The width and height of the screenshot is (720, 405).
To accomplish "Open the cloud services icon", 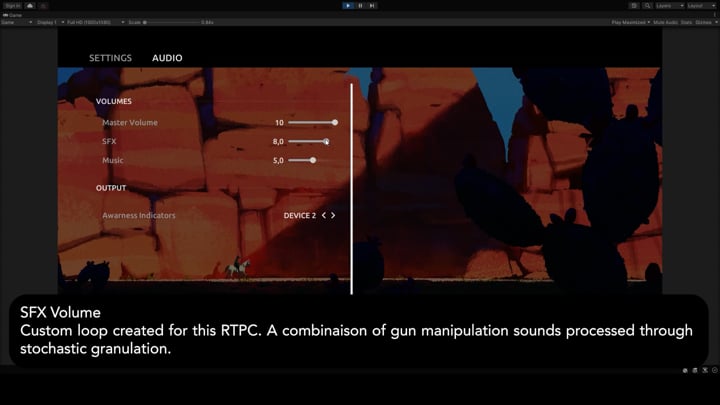I will (x=30, y=6).
